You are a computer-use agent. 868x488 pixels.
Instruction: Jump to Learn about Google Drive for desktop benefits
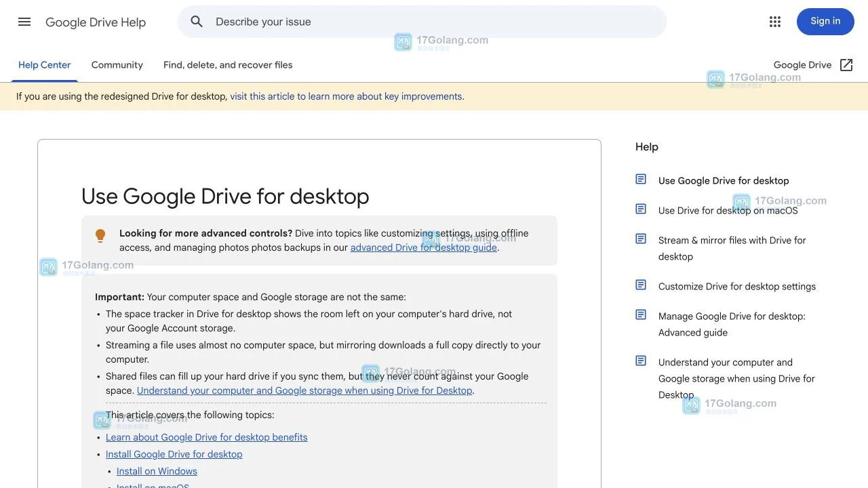point(207,437)
